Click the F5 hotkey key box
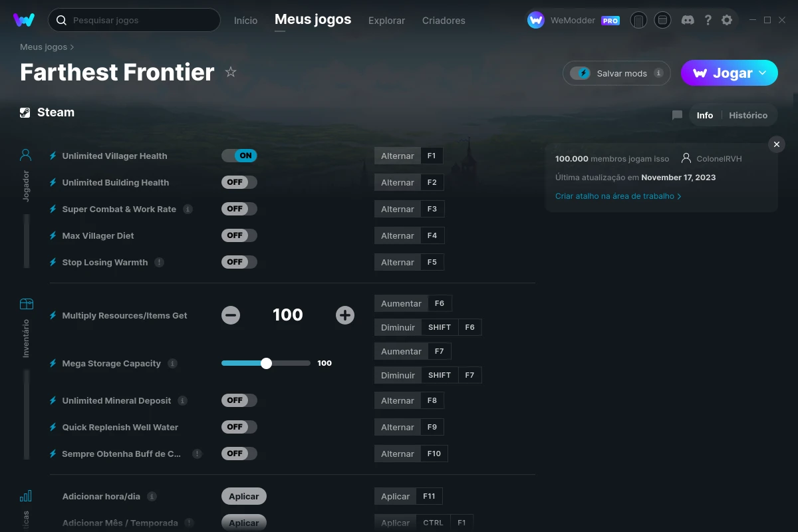Image resolution: width=798 pixels, height=532 pixels. (x=432, y=262)
